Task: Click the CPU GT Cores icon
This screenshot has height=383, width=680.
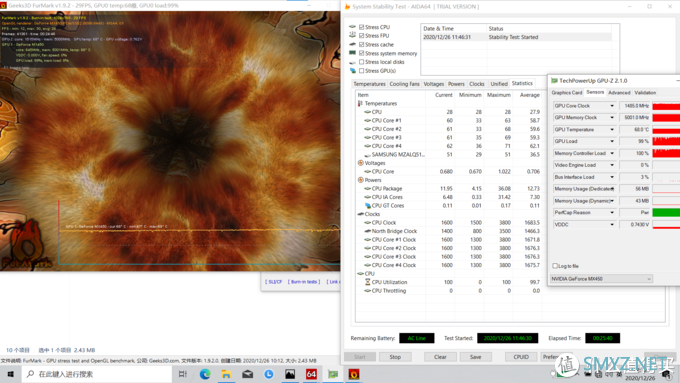Action: (x=368, y=206)
